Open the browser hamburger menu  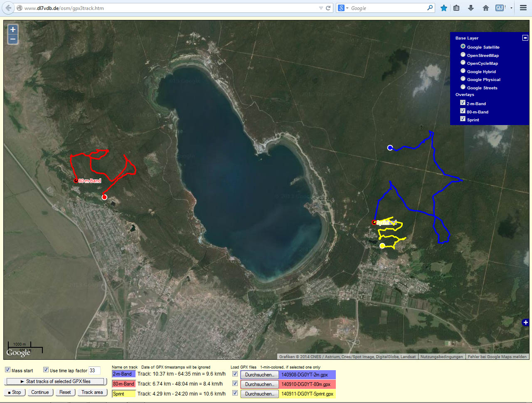pos(523,8)
